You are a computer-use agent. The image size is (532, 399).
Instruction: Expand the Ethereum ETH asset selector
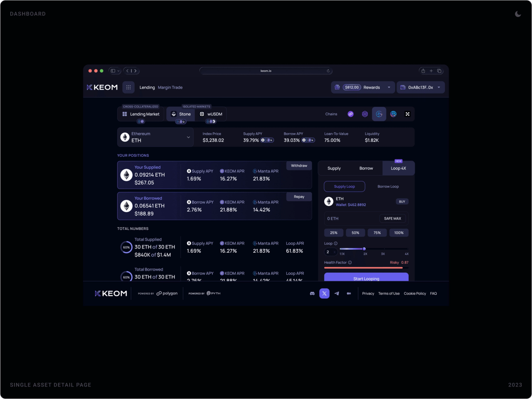click(x=155, y=137)
